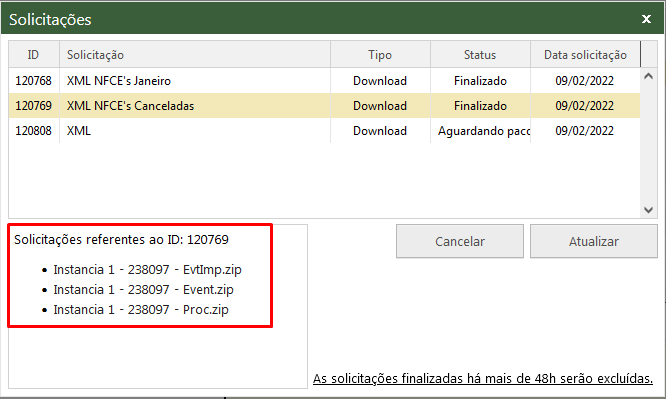Click the Atualizar button
The height and width of the screenshot is (399, 666).
[x=593, y=241]
